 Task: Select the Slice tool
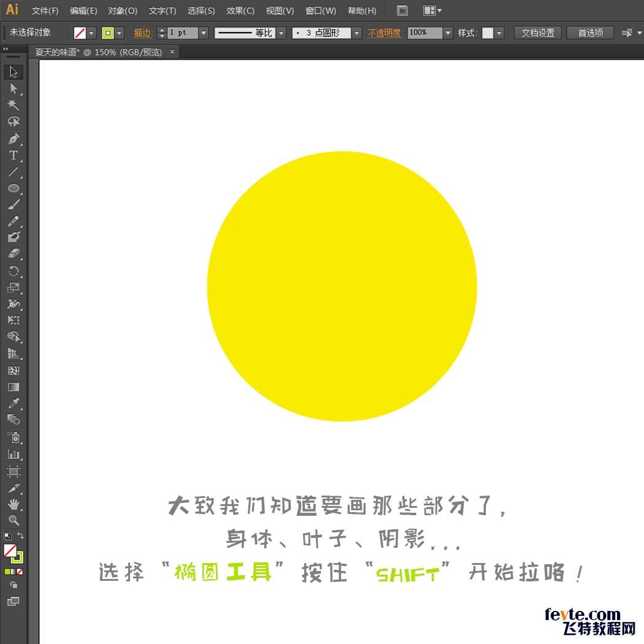coord(13,488)
